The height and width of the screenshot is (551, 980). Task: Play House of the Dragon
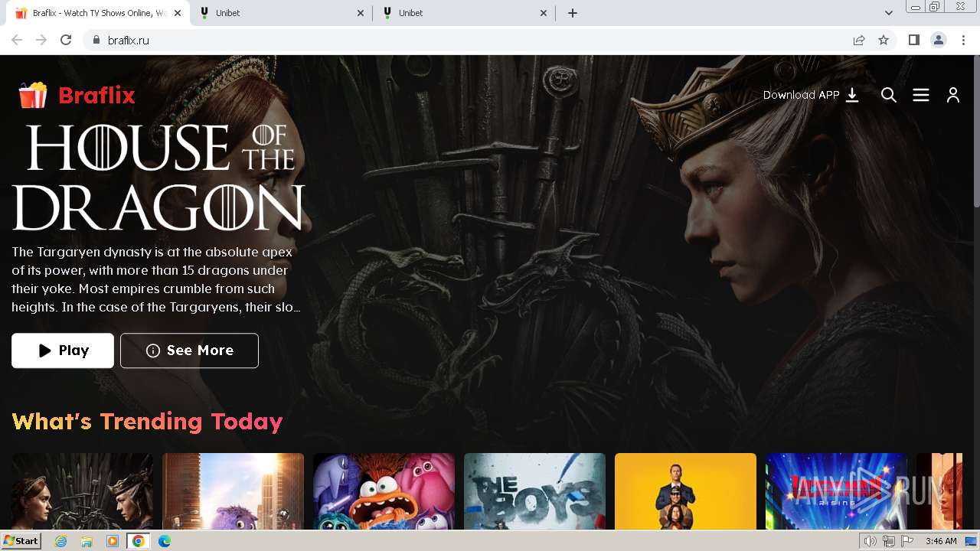63,350
